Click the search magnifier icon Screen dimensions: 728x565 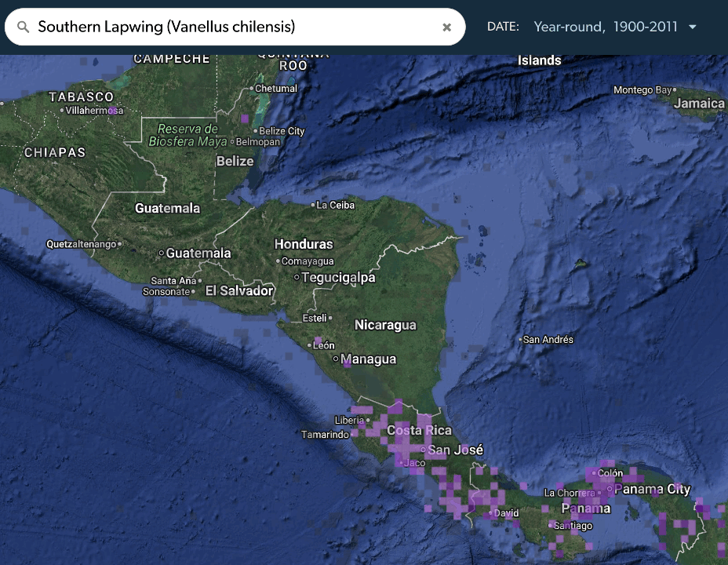[x=24, y=27]
